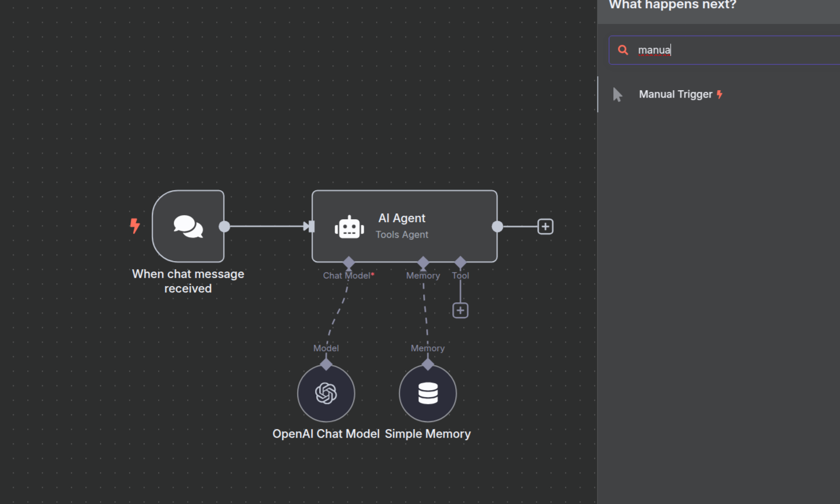Screen dimensions: 840x504
Task: Click the Chat Model diamond connector
Action: click(349, 263)
